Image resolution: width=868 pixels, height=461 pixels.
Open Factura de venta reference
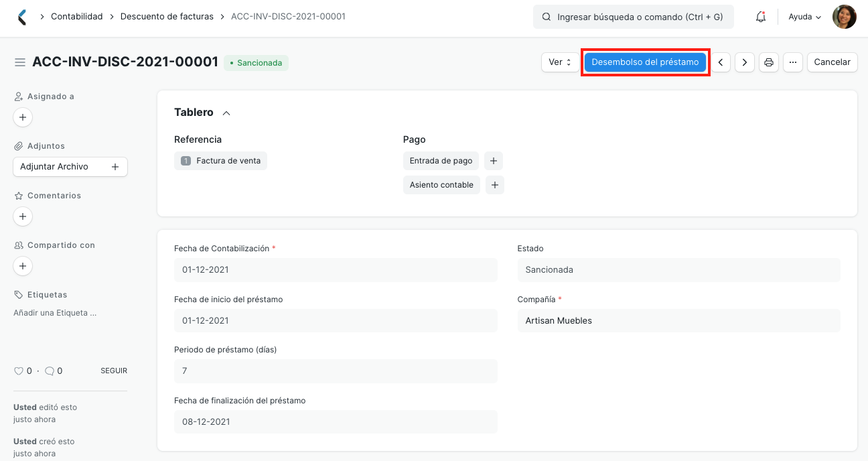click(220, 161)
